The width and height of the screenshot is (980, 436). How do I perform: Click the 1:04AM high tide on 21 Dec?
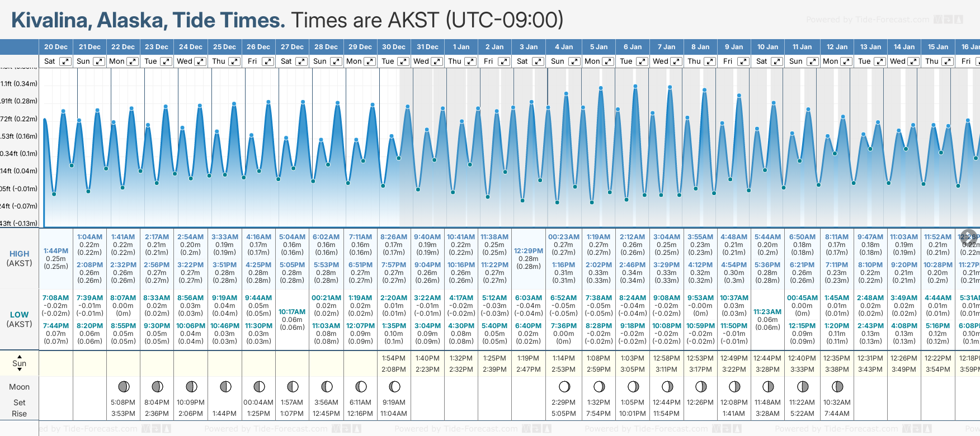(x=89, y=237)
